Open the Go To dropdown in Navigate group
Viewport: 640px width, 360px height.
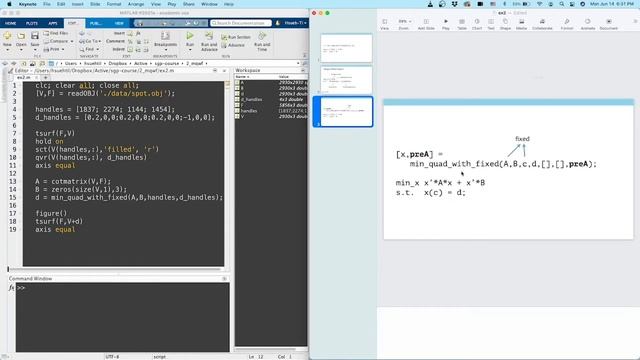(89, 41)
